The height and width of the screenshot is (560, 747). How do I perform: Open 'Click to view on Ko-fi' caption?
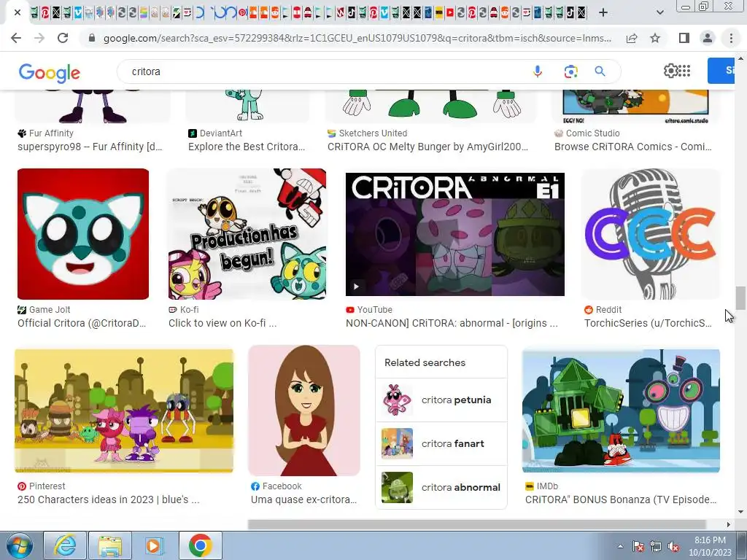tap(222, 323)
